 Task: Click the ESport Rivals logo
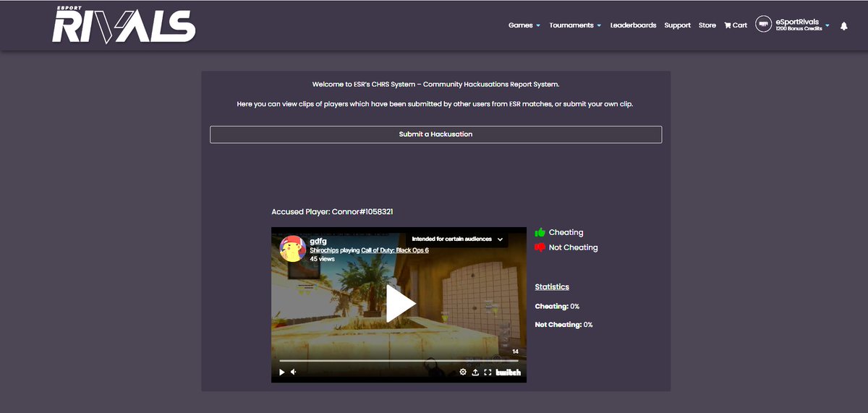pyautogui.click(x=124, y=25)
